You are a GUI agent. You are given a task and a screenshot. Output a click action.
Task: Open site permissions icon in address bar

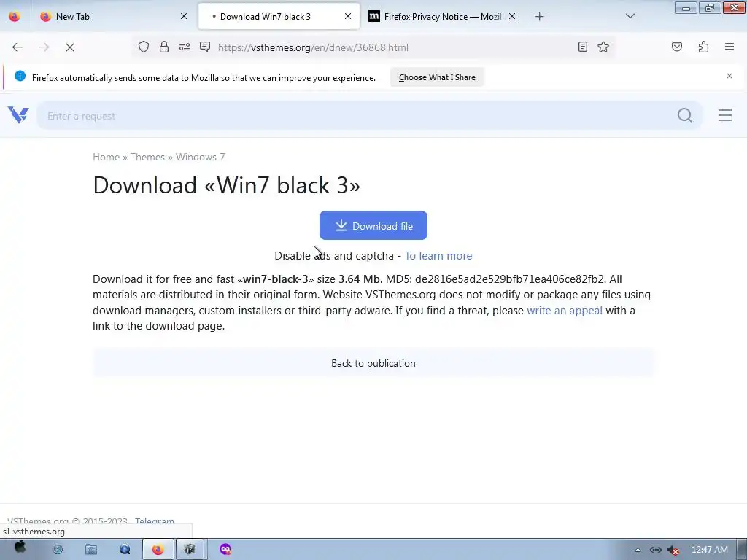(185, 47)
